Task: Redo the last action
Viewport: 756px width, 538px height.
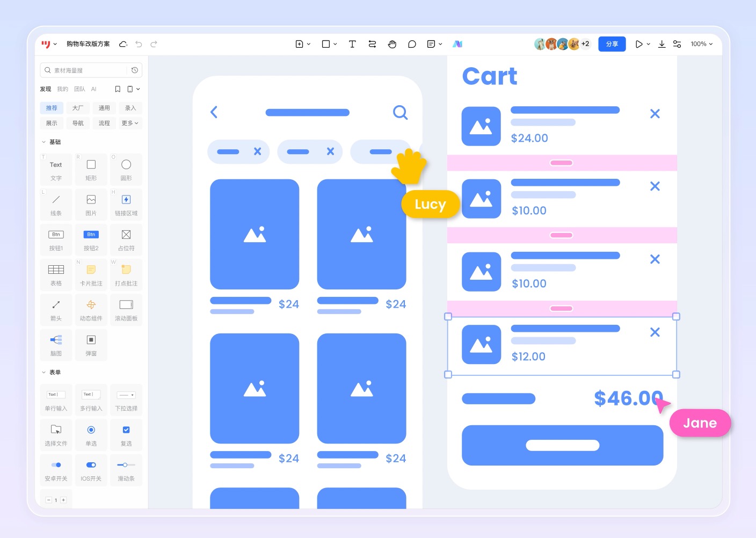Action: coord(154,44)
